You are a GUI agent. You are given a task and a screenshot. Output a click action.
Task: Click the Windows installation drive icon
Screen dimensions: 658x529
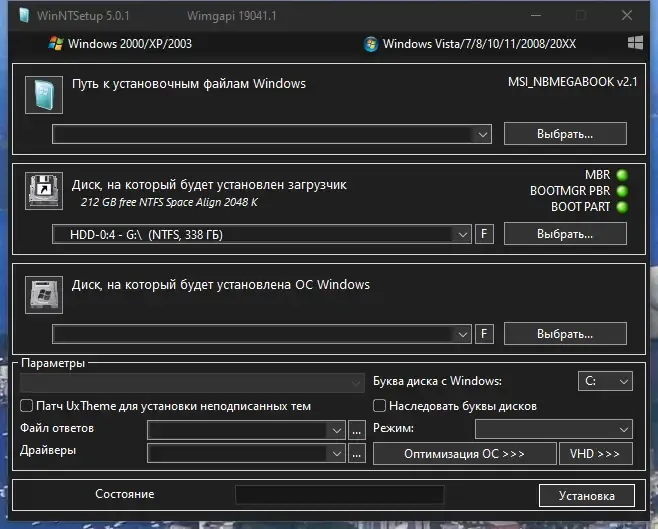point(44,295)
